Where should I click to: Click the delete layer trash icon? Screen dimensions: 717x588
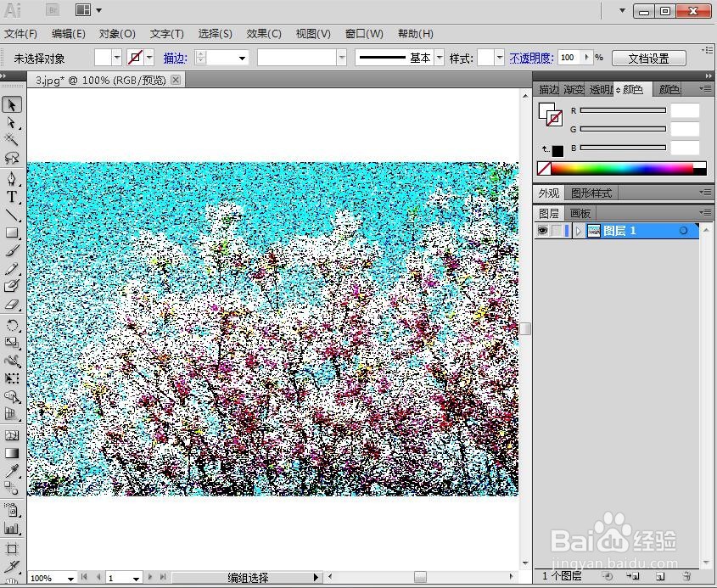pyautogui.click(x=686, y=576)
